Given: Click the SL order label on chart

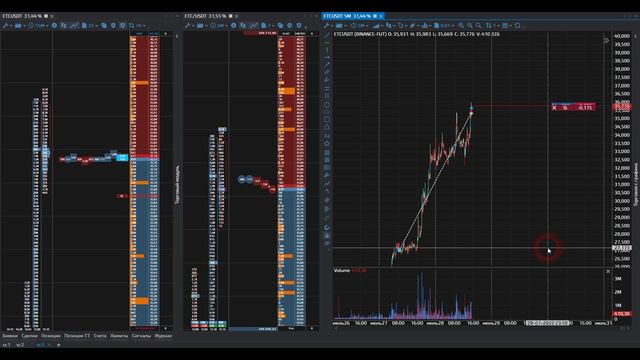Looking at the screenshot, I should click(x=565, y=108).
